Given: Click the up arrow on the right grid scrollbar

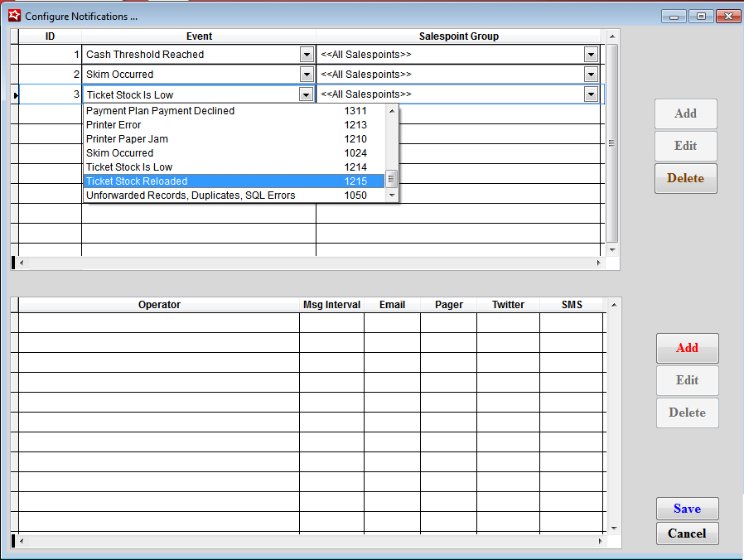Looking at the screenshot, I should click(x=611, y=36).
